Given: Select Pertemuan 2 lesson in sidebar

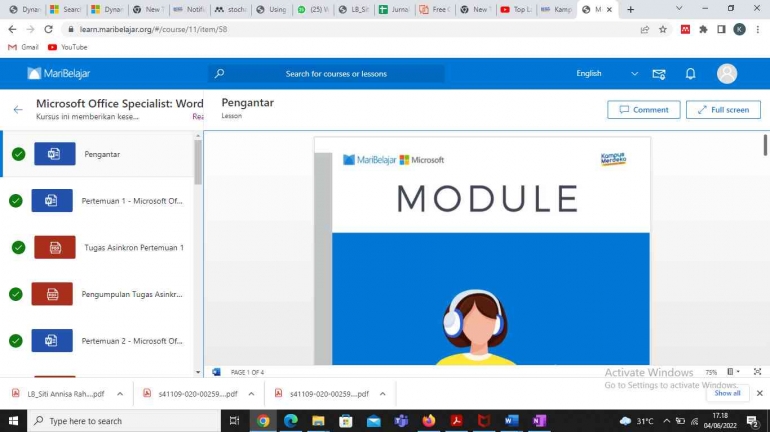Looking at the screenshot, I should (x=132, y=341).
